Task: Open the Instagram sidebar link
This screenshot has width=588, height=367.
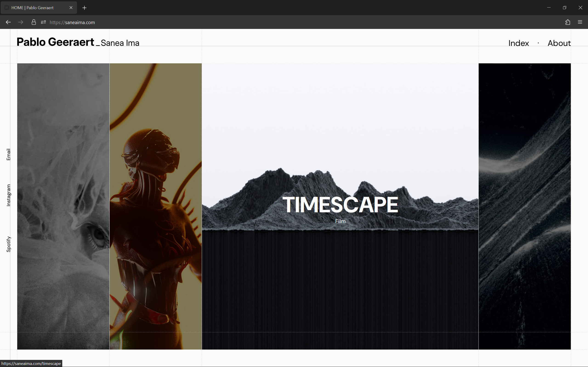Action: click(9, 195)
